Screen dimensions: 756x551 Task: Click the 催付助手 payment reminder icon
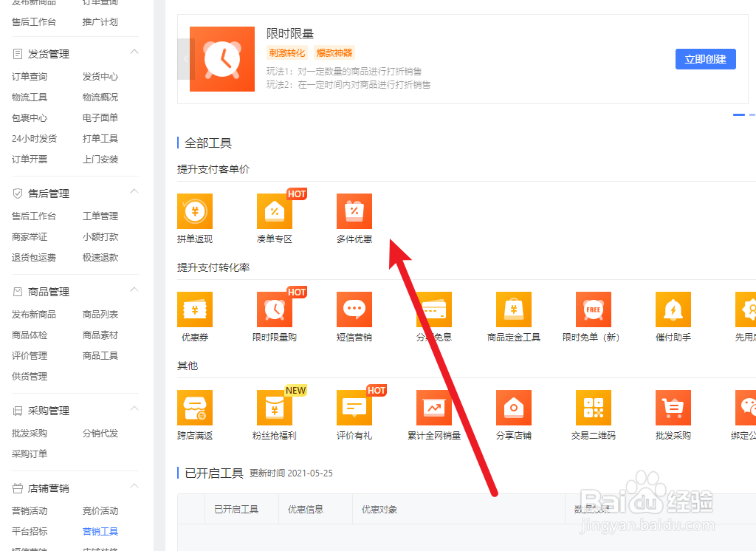click(x=673, y=308)
